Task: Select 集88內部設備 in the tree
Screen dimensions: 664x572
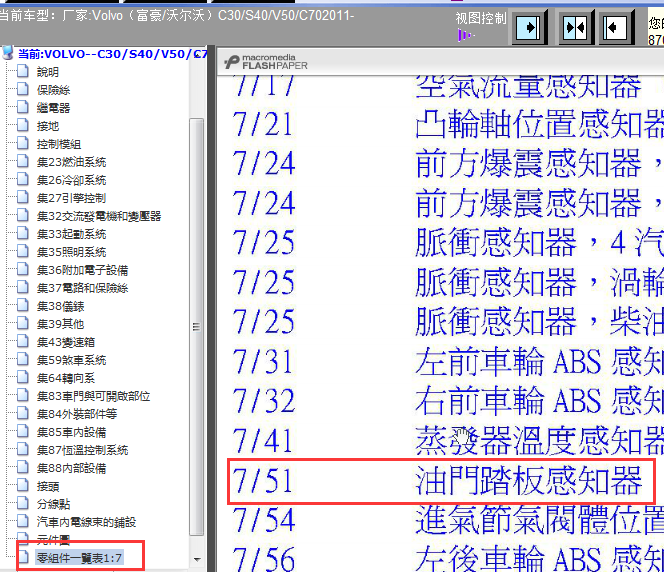Action: (x=71, y=468)
